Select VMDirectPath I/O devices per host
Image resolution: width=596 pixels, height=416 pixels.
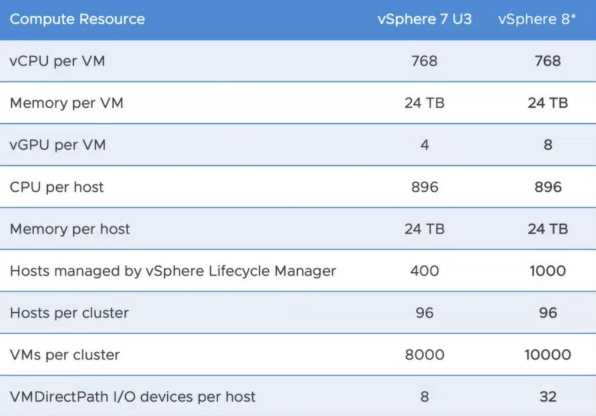[132, 397]
